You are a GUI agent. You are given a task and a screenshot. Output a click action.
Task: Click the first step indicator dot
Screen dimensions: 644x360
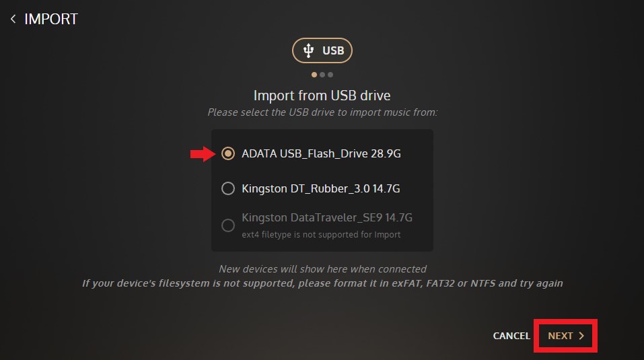click(x=314, y=75)
